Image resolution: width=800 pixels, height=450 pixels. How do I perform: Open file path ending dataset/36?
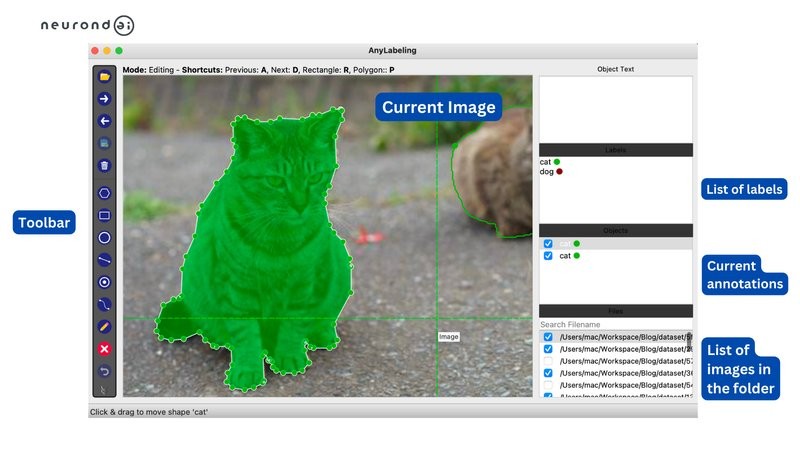coord(626,373)
